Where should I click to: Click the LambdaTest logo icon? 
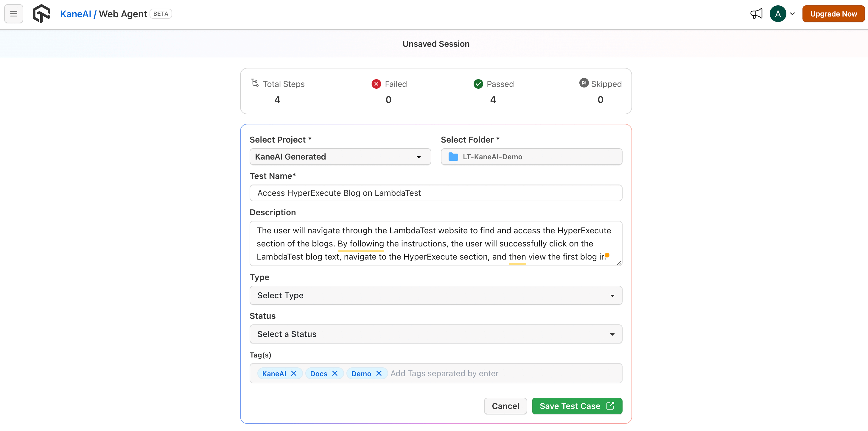(x=41, y=14)
